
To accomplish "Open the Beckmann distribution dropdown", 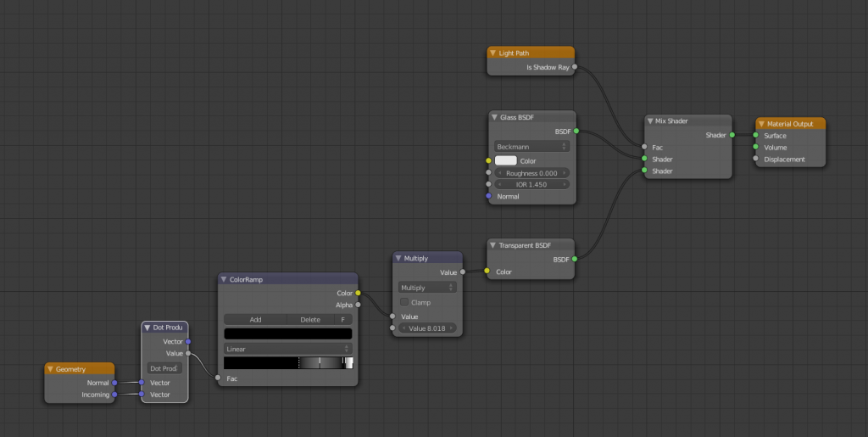I will click(x=532, y=147).
